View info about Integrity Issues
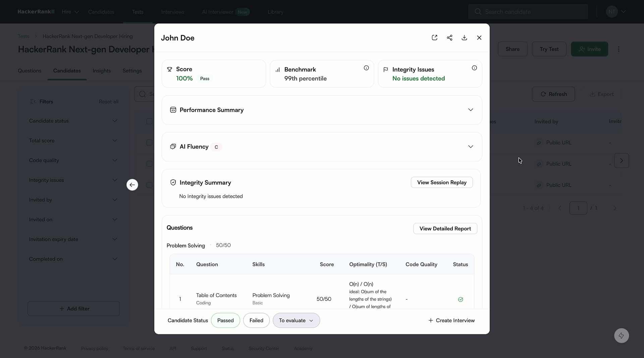The height and width of the screenshot is (358, 644). point(475,68)
